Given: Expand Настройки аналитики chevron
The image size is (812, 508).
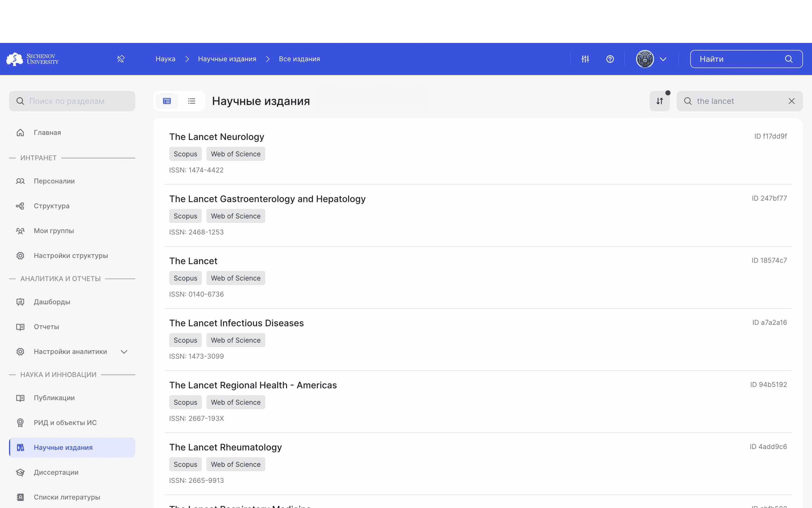Looking at the screenshot, I should (x=124, y=352).
